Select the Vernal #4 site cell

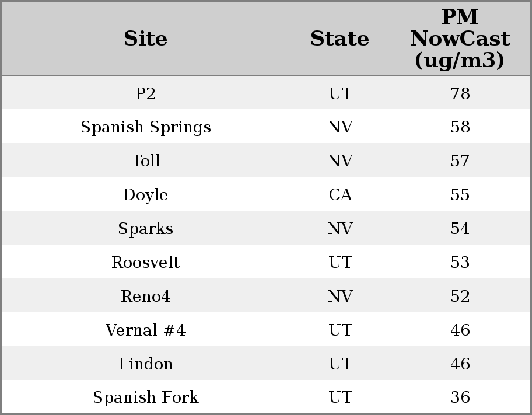[x=146, y=330]
